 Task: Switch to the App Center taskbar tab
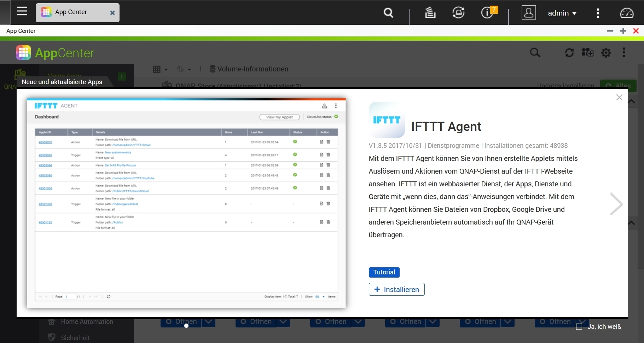pyautogui.click(x=77, y=13)
